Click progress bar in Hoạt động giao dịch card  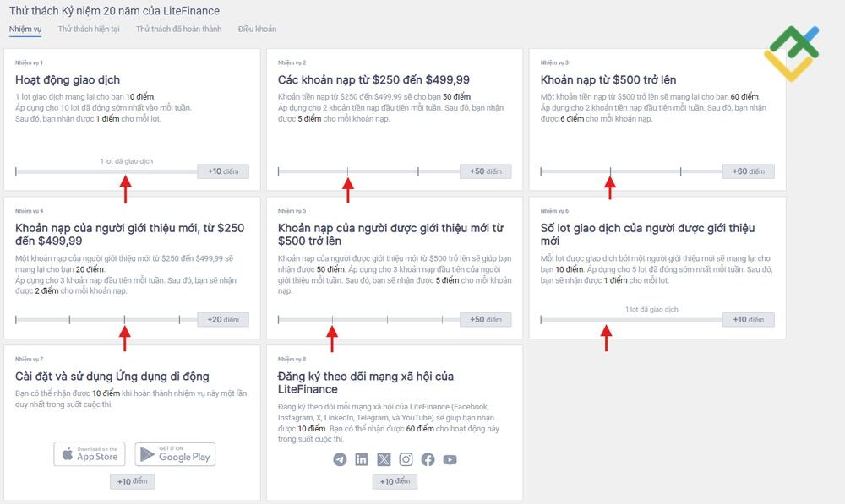tap(106, 171)
